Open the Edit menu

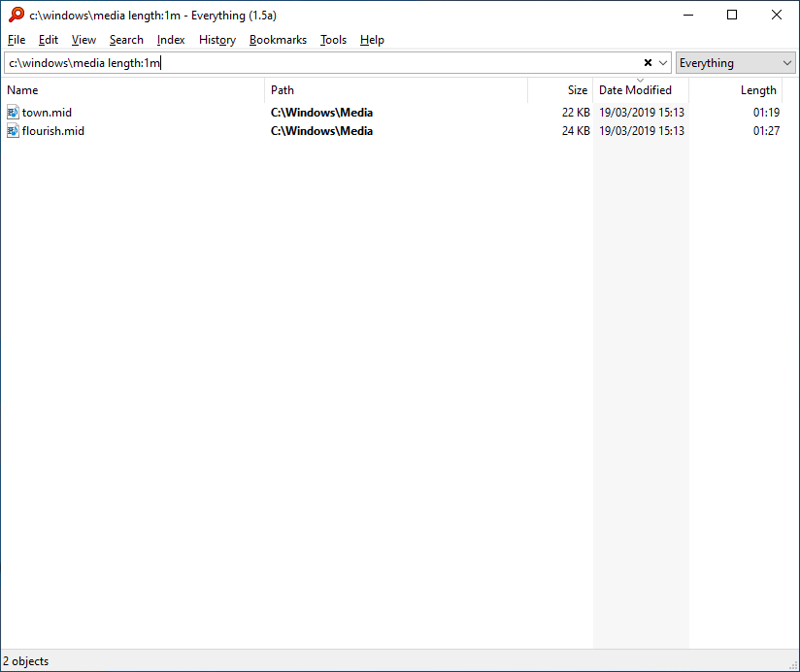click(x=49, y=40)
